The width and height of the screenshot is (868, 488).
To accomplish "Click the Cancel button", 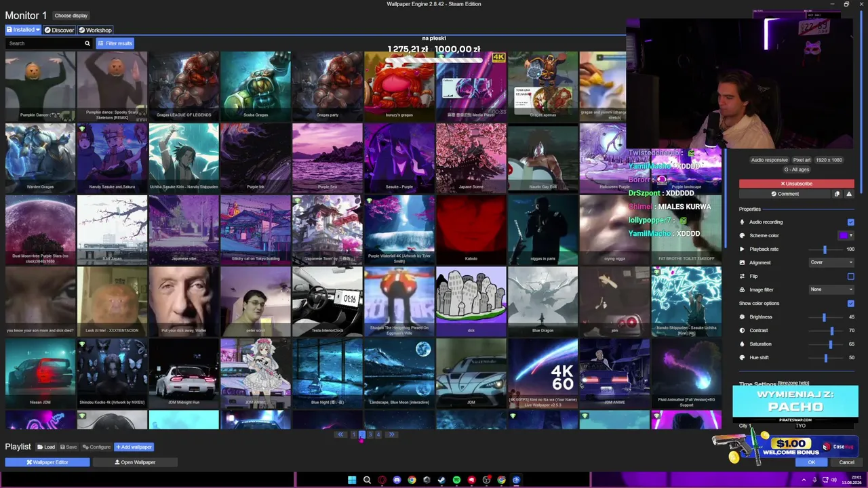I will click(x=847, y=462).
